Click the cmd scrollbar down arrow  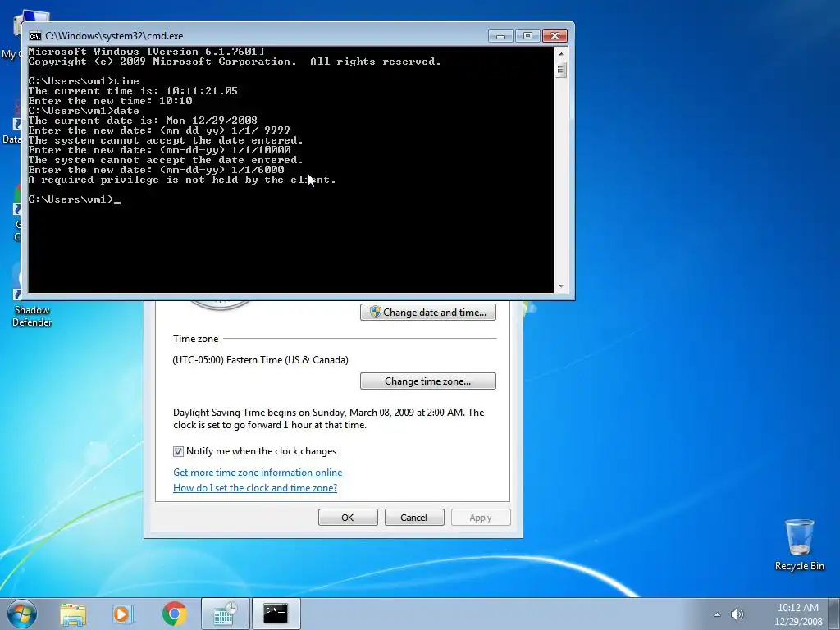tap(561, 286)
